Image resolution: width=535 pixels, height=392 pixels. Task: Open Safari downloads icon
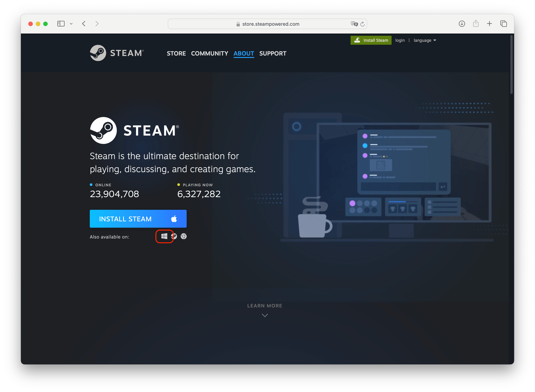pos(462,23)
